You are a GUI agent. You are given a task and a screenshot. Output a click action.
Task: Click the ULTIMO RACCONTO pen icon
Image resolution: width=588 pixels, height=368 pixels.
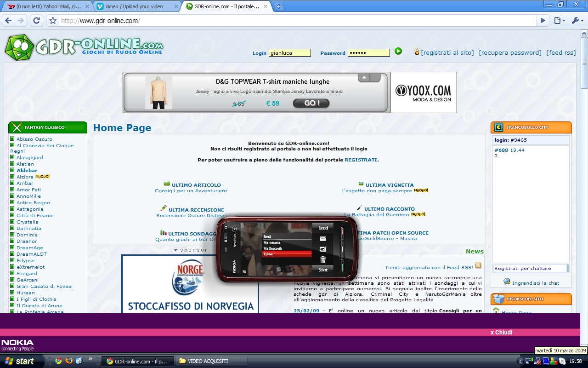(360, 208)
